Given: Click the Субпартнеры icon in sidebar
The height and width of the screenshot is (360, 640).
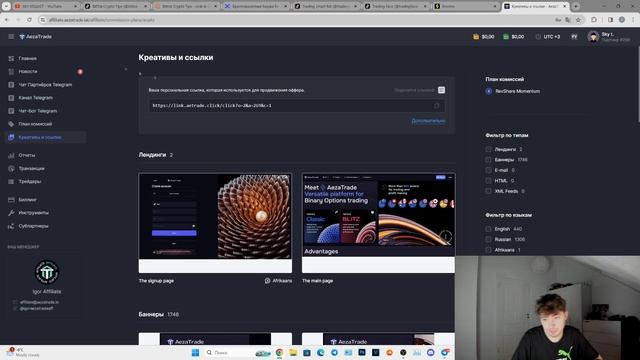Looking at the screenshot, I should [11, 226].
